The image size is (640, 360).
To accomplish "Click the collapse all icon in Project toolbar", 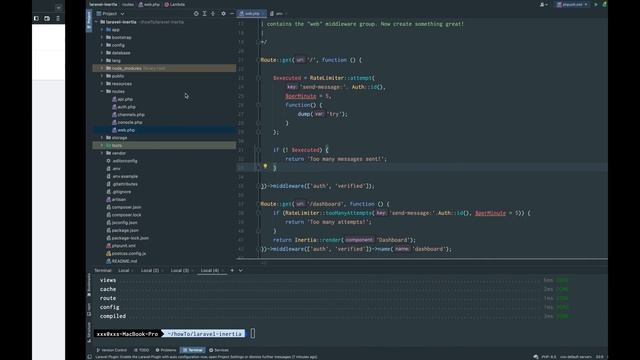I will [213, 13].
